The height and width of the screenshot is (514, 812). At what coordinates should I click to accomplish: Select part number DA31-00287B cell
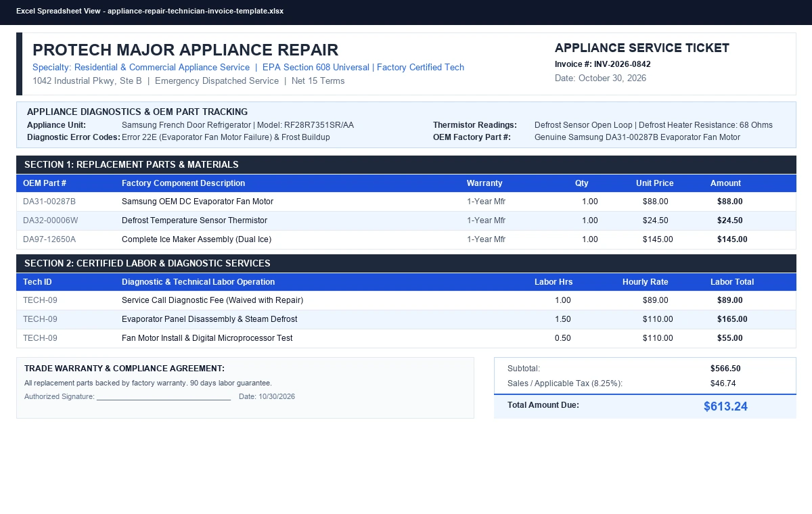pos(49,202)
